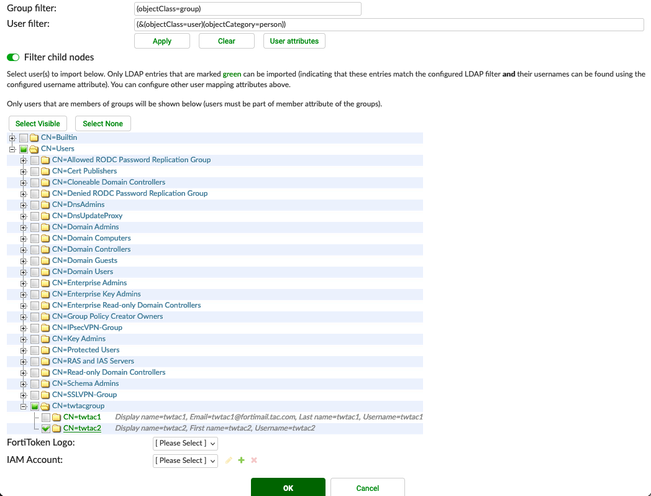Viewport: 651px width, 496px height.
Task: Click the open folder icon of CN=twtacgroup
Action: pyautogui.click(x=45, y=406)
